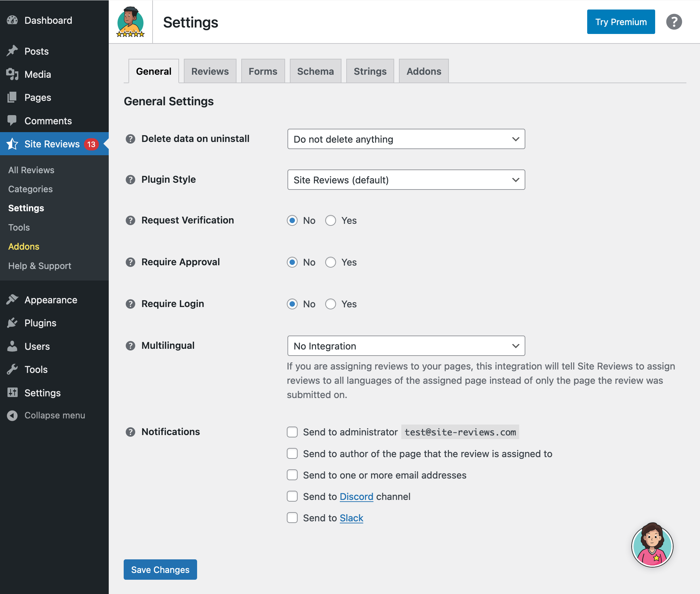The height and width of the screenshot is (594, 700).
Task: Click the Site Reviews mascot logo
Action: tap(130, 22)
